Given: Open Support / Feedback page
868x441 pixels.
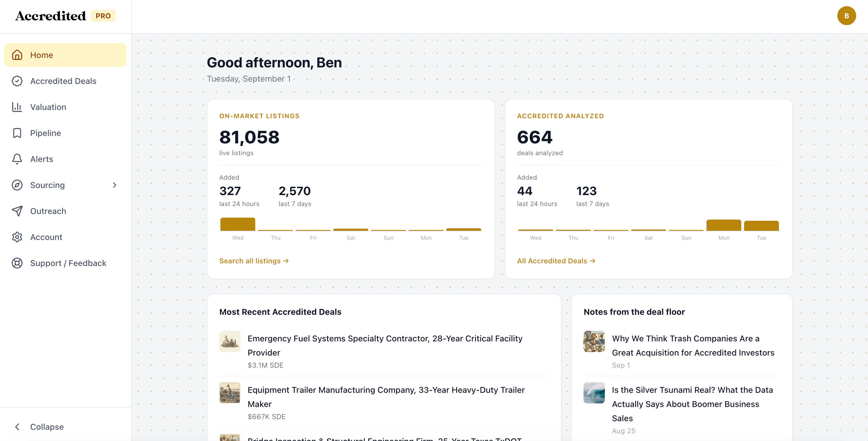Looking at the screenshot, I should pos(65,263).
